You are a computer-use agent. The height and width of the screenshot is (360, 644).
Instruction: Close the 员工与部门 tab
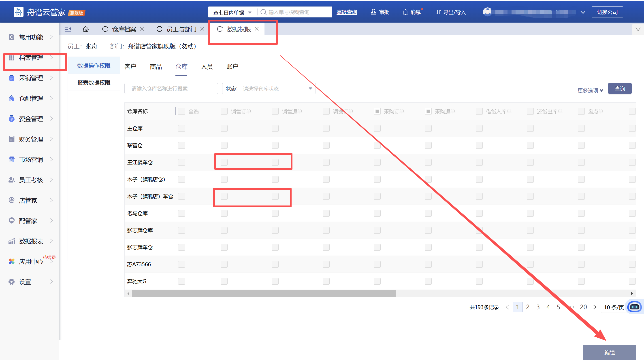click(x=202, y=29)
